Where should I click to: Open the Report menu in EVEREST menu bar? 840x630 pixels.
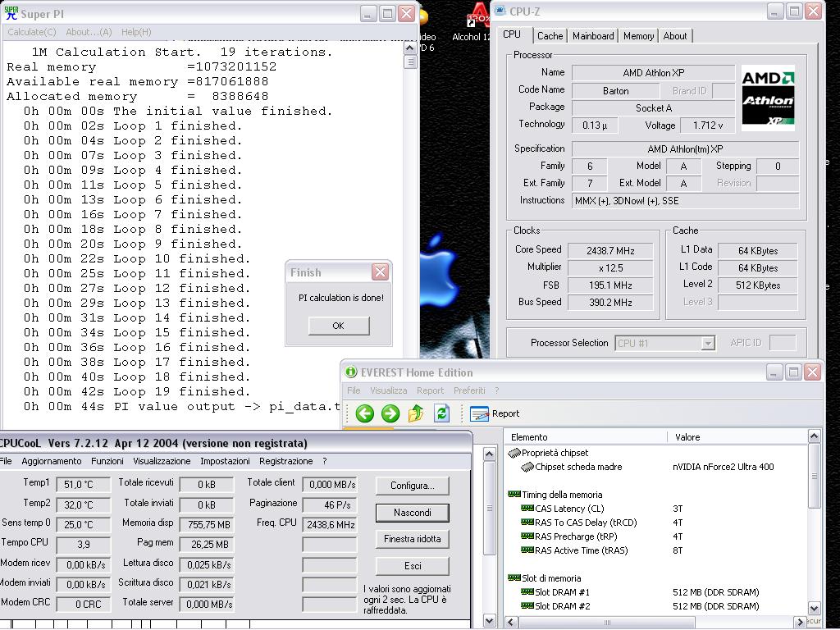pos(430,390)
